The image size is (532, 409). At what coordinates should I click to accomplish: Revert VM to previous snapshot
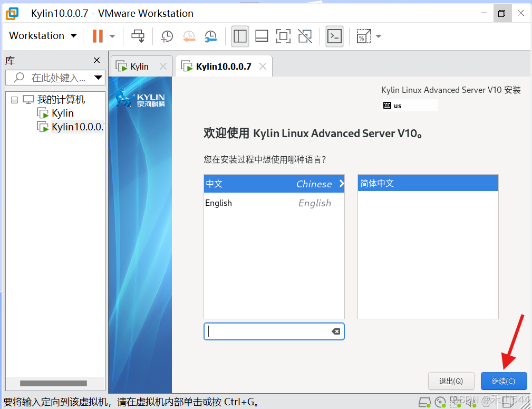(x=189, y=36)
